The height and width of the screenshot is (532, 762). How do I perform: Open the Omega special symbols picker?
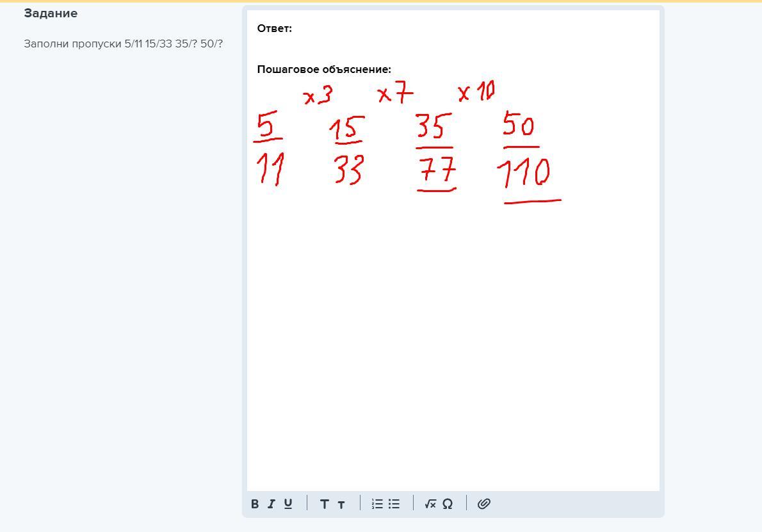[x=448, y=504]
